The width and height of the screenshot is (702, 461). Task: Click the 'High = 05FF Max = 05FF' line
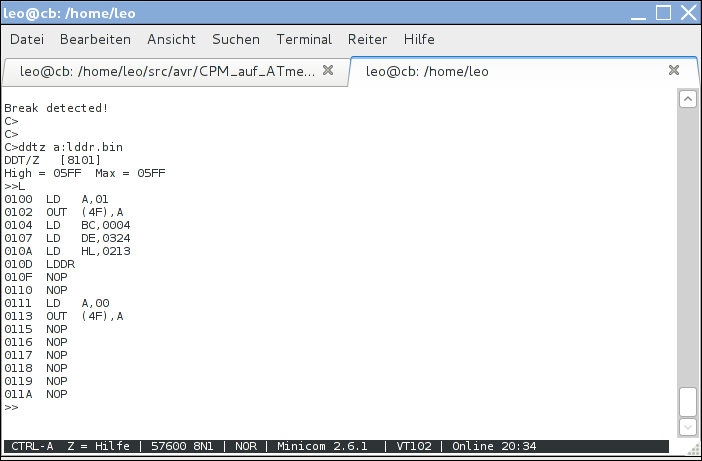tap(85, 173)
